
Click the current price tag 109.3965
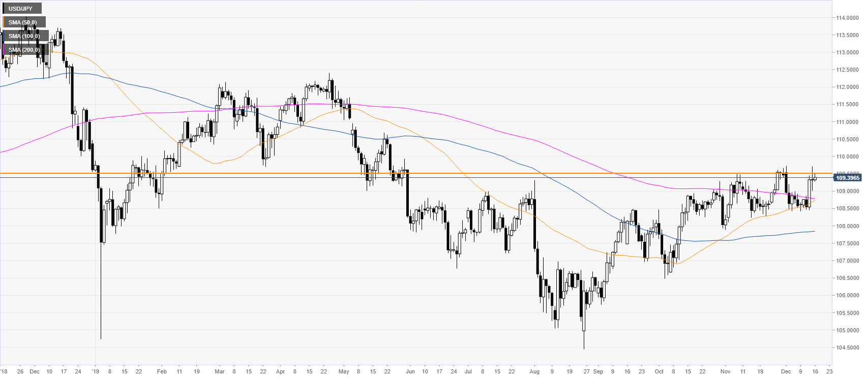coord(848,178)
